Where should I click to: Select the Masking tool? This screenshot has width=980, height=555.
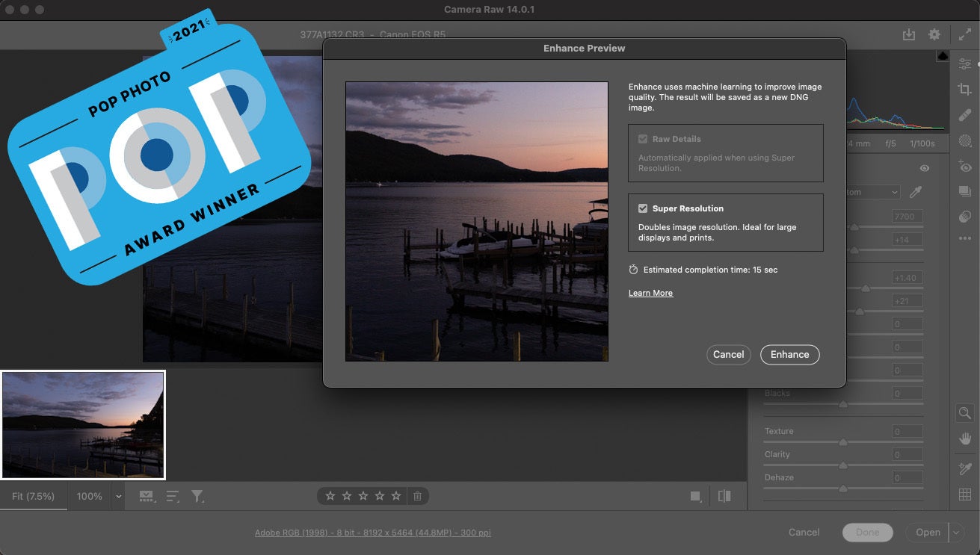click(964, 140)
